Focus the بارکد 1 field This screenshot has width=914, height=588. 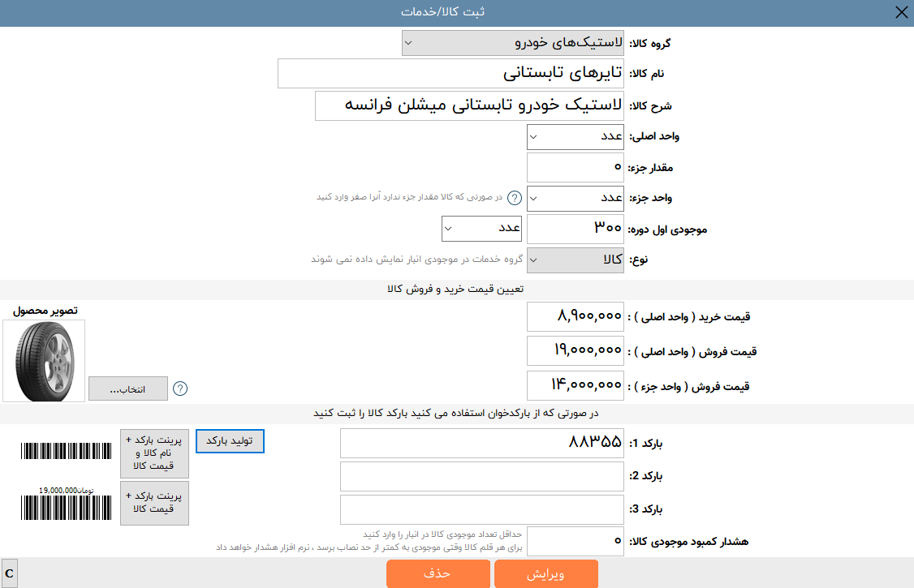tap(482, 443)
